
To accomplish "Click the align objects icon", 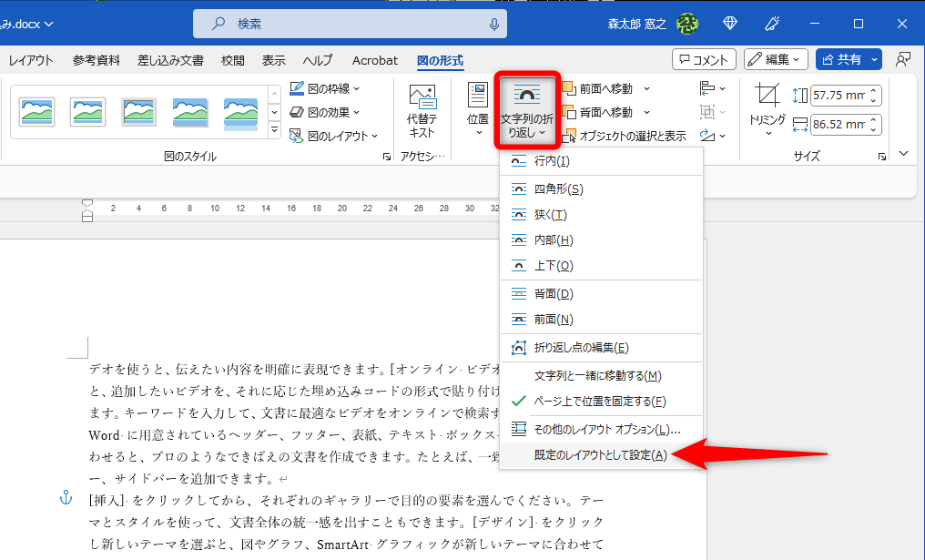I will click(x=709, y=88).
